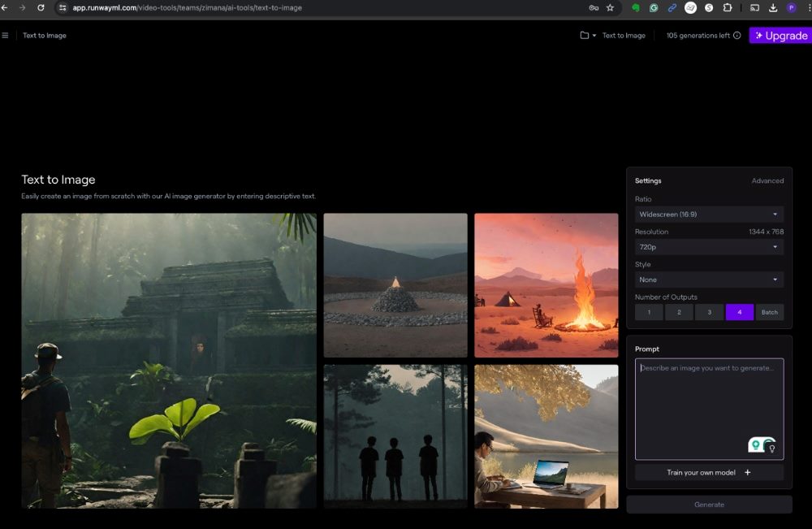This screenshot has height=529, width=812.
Task: Open browser downloads via toolbar icon
Action: 773,7
